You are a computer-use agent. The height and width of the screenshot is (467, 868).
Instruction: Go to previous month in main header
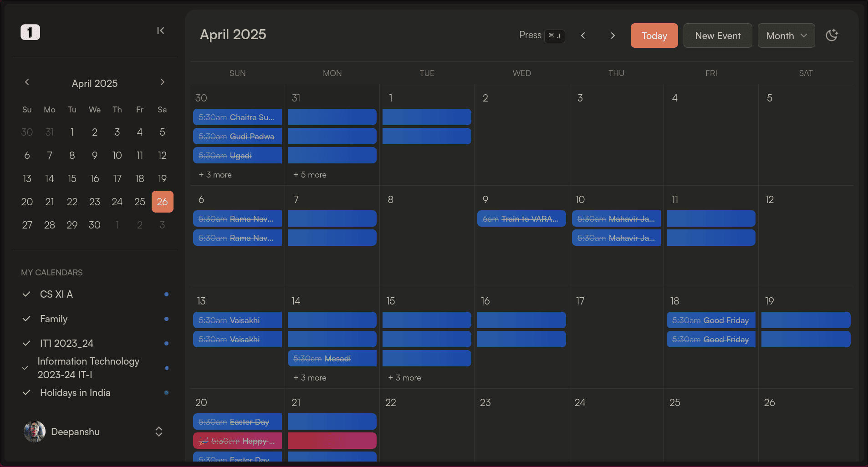click(x=583, y=36)
